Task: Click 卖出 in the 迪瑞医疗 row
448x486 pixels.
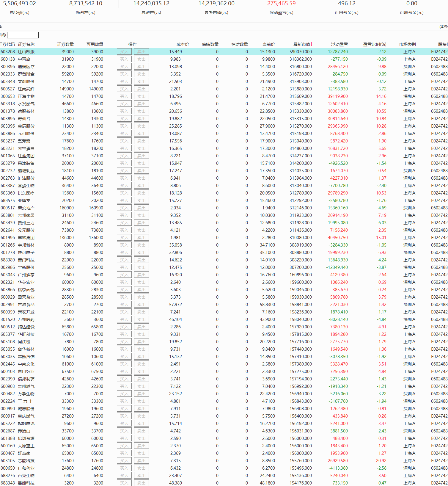Action: coord(141,67)
